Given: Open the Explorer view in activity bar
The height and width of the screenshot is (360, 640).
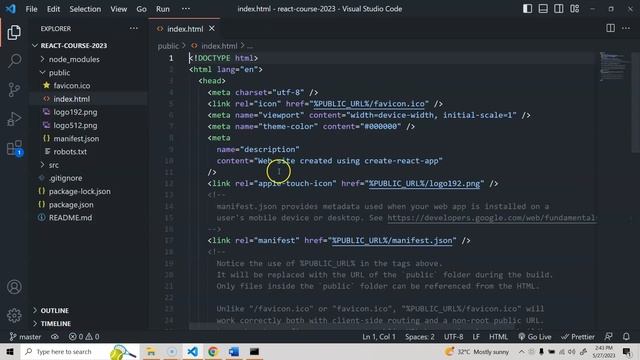Looking at the screenshot, I should (x=14, y=32).
